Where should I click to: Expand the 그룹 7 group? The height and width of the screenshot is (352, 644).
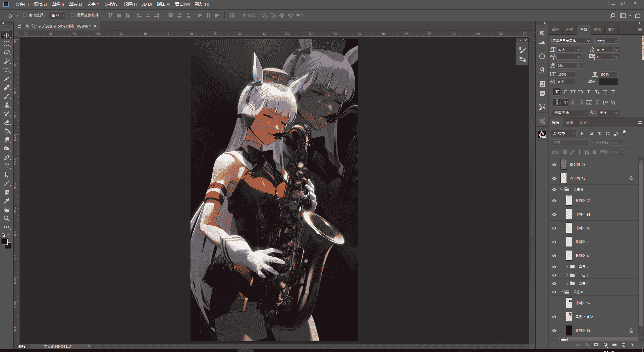[567, 267]
